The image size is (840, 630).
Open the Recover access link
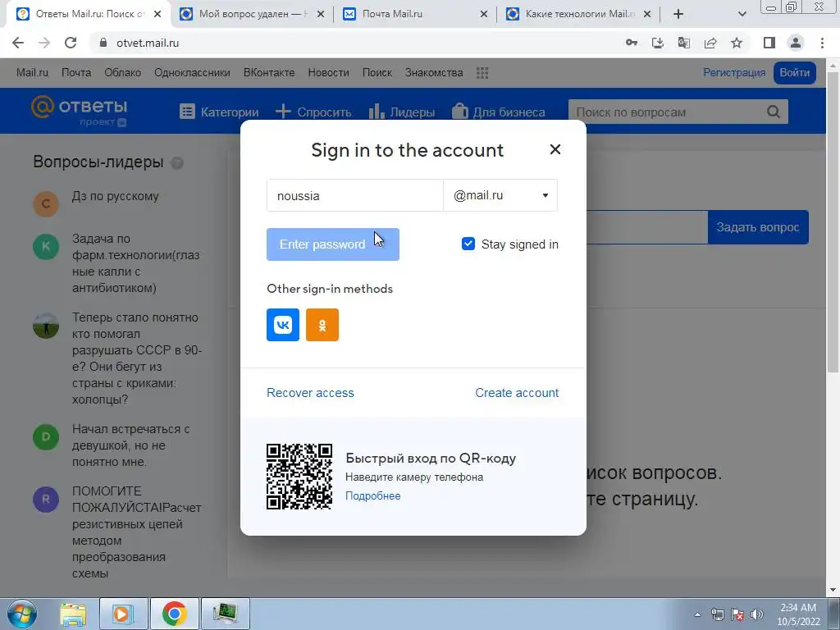(x=310, y=393)
